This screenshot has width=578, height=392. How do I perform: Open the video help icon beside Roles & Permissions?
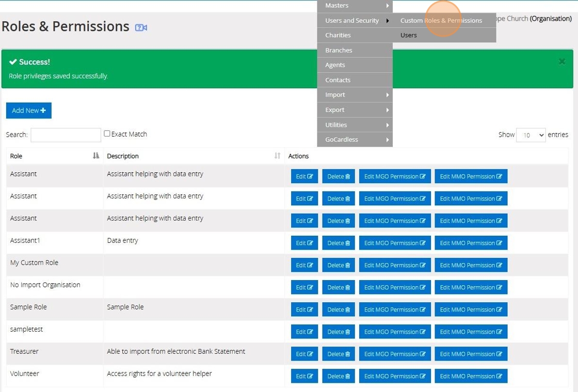click(141, 28)
